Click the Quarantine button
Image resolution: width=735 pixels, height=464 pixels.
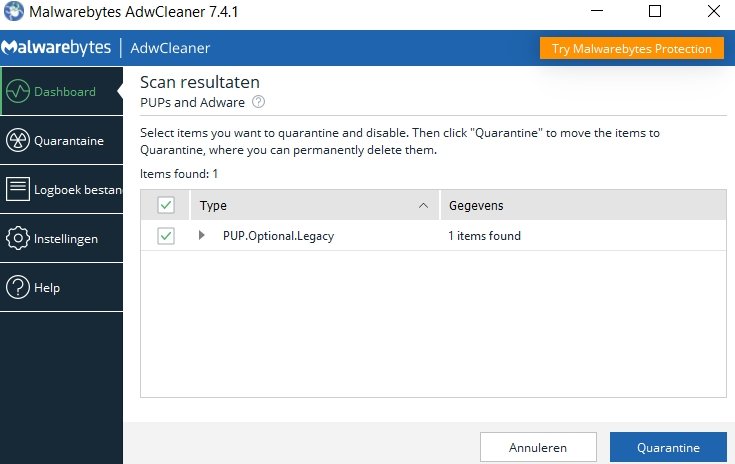tap(668, 448)
